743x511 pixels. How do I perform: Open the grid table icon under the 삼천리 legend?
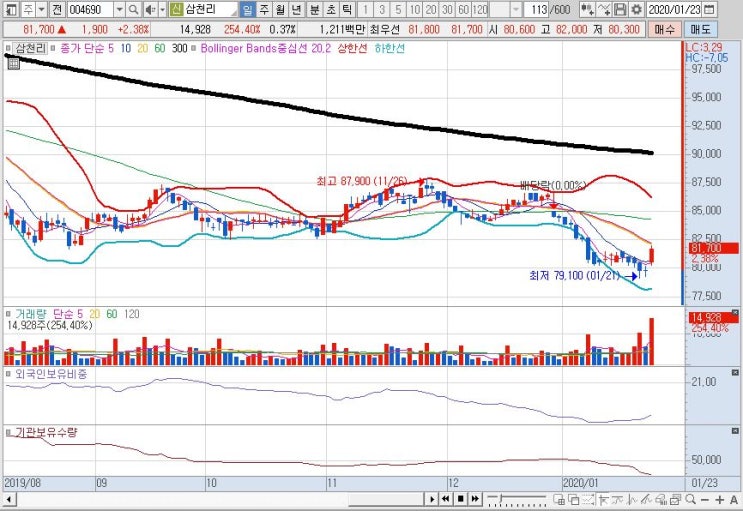coord(13,63)
